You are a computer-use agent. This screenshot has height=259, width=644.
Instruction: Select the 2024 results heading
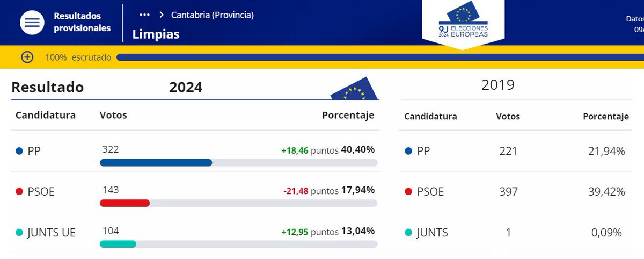click(186, 87)
